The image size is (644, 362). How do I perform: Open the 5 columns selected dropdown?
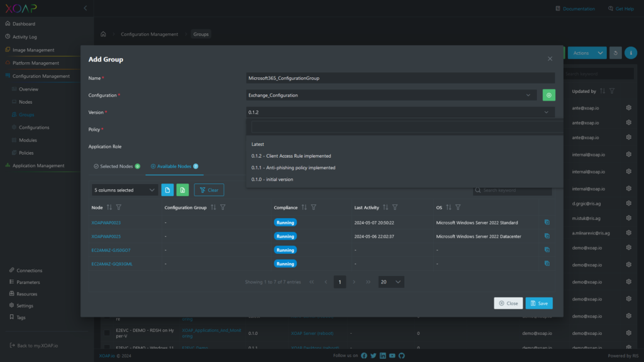pos(125,190)
